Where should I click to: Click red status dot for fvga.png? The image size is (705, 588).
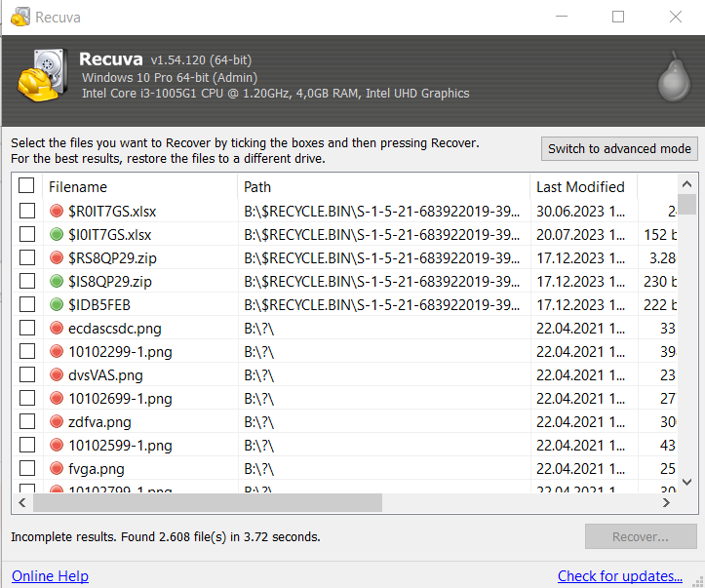[57, 468]
